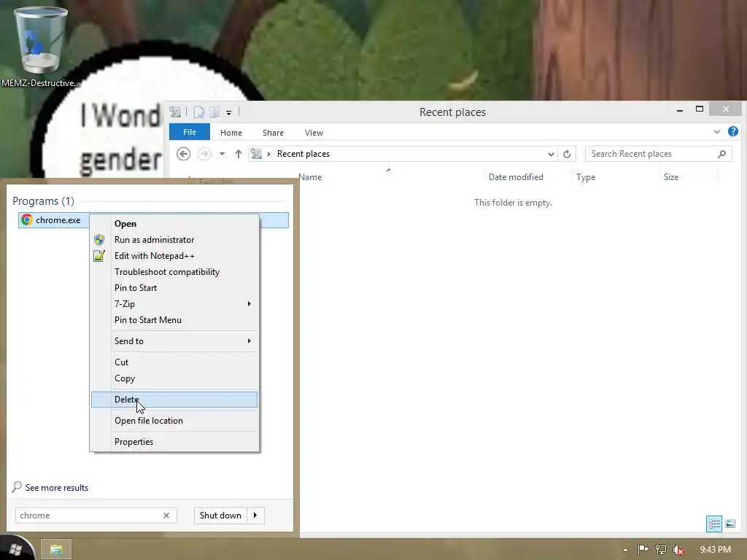Viewport: 747px width, 560px height.
Task: Click the muted volume tray icon
Action: (678, 550)
